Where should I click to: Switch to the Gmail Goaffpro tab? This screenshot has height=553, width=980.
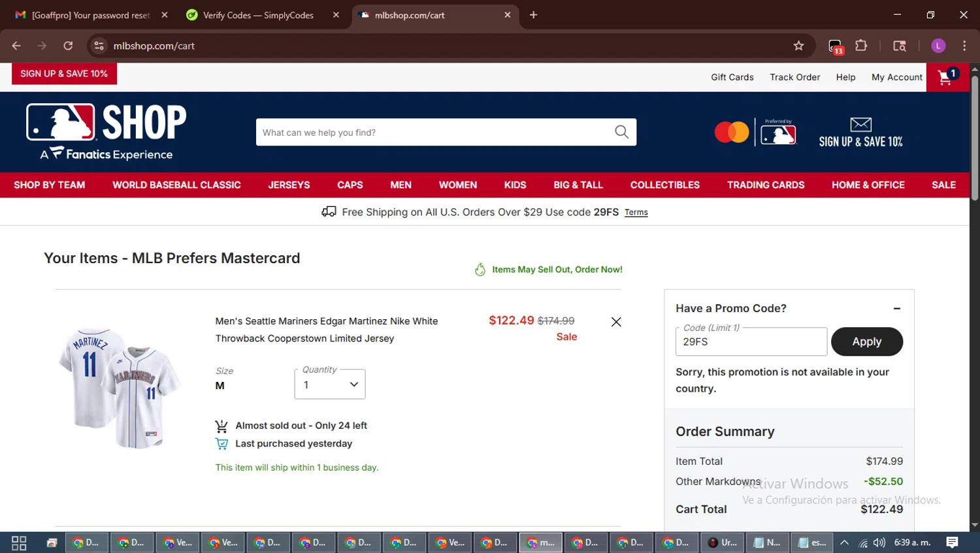click(x=90, y=15)
